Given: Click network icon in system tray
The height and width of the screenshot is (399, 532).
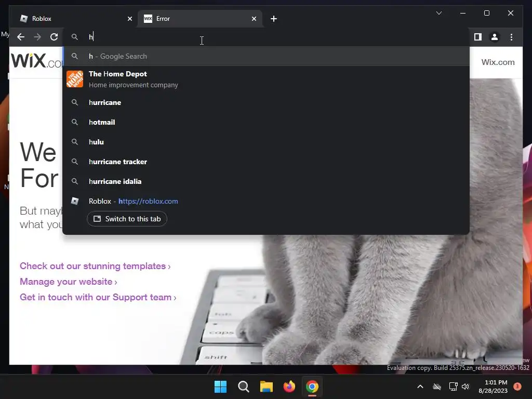Looking at the screenshot, I should click(453, 387).
